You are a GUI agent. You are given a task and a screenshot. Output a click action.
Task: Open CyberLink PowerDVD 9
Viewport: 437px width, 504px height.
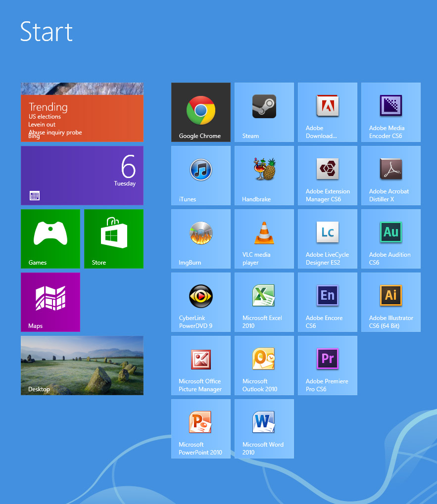pos(200,302)
